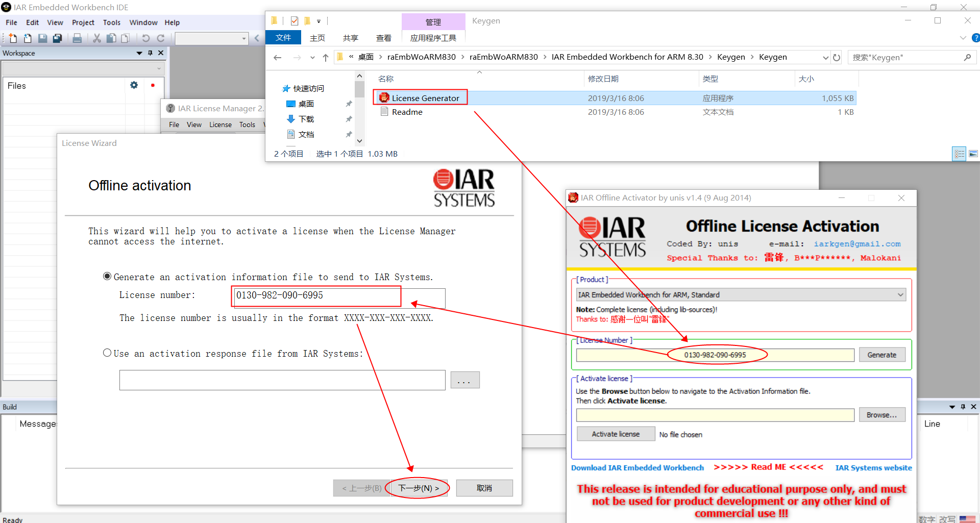Open Tools menu in IAR Embedded Workbench
The height and width of the screenshot is (523, 980).
[x=111, y=22]
